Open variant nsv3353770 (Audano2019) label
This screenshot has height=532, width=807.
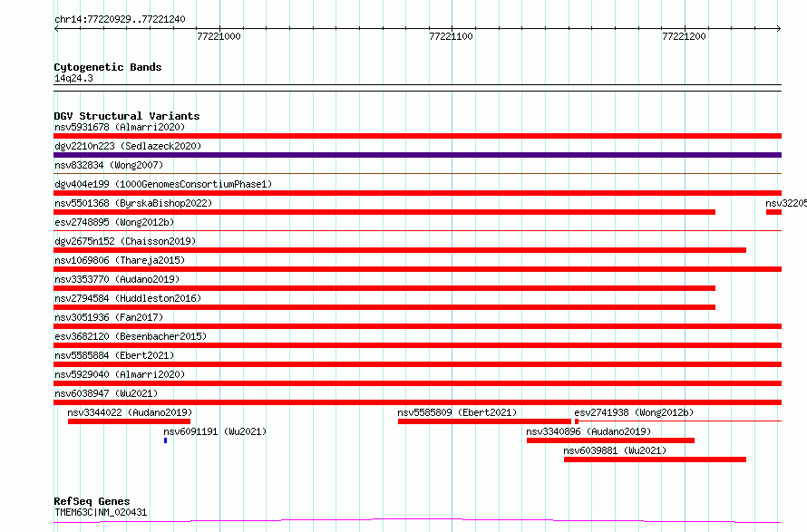click(117, 279)
